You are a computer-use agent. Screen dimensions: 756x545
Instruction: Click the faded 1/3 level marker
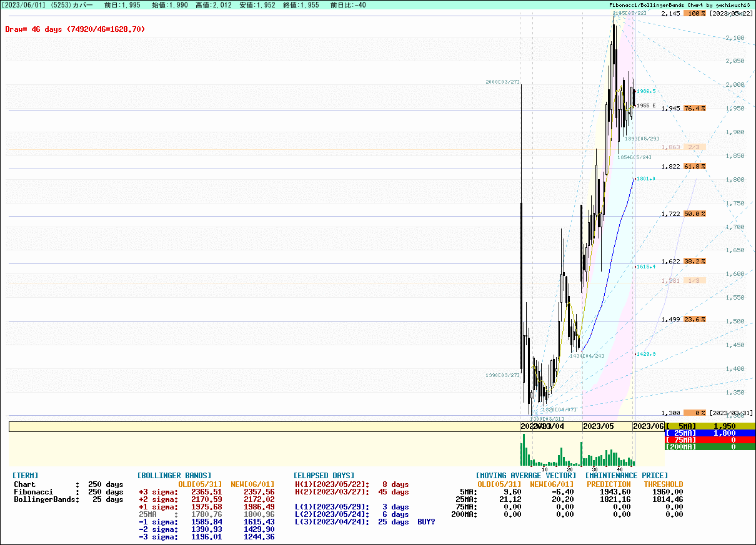click(x=694, y=281)
